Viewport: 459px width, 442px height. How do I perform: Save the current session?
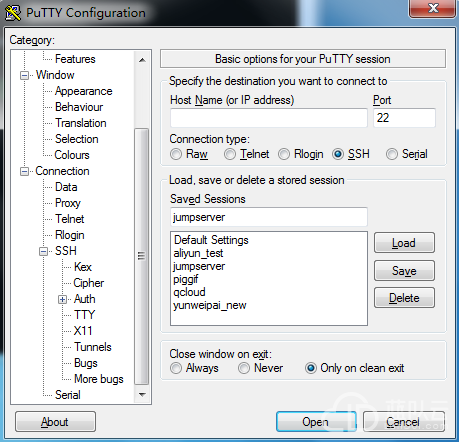[x=404, y=270]
